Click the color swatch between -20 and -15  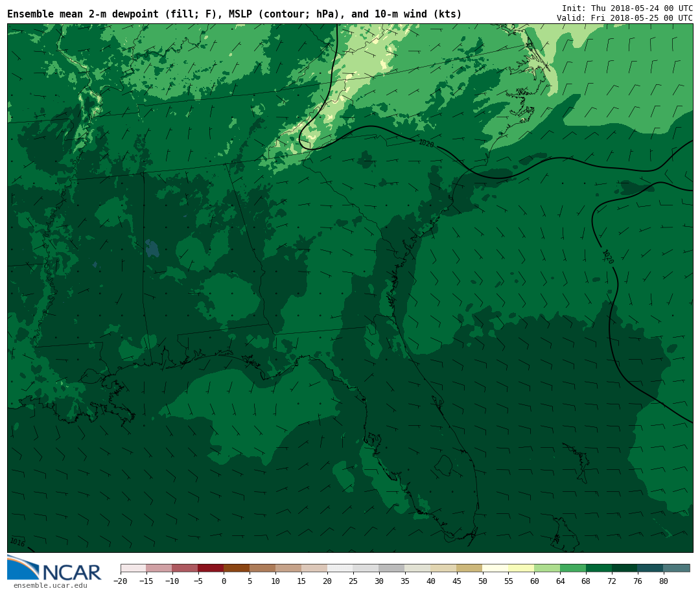click(133, 568)
